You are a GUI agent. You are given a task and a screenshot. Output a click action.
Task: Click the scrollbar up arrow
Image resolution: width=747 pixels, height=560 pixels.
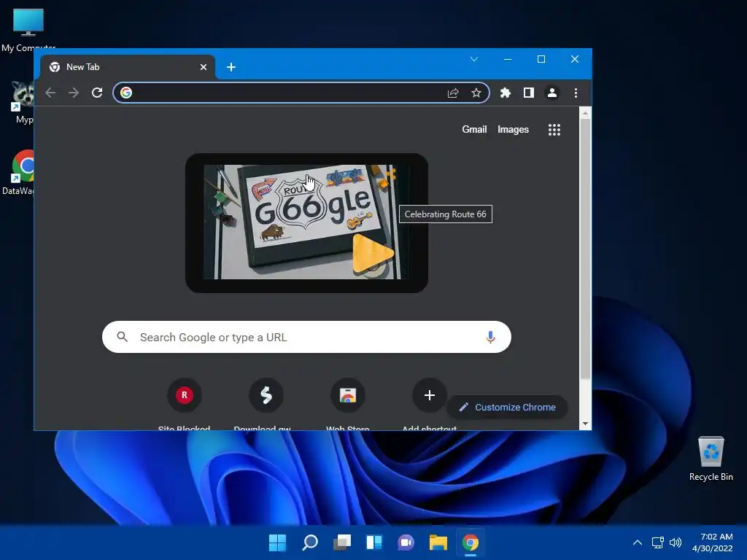tap(585, 113)
